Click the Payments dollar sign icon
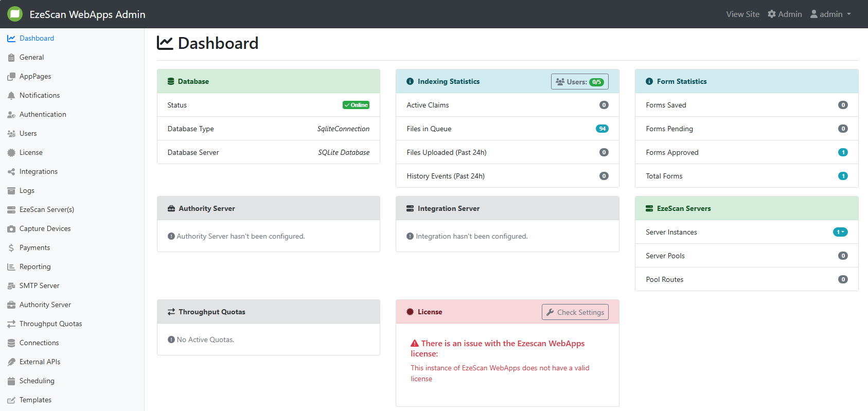The image size is (868, 411). 11,248
